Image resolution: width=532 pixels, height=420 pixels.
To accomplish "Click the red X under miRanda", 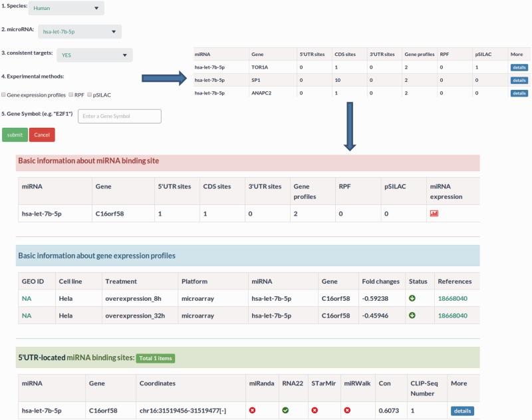I will (x=252, y=410).
